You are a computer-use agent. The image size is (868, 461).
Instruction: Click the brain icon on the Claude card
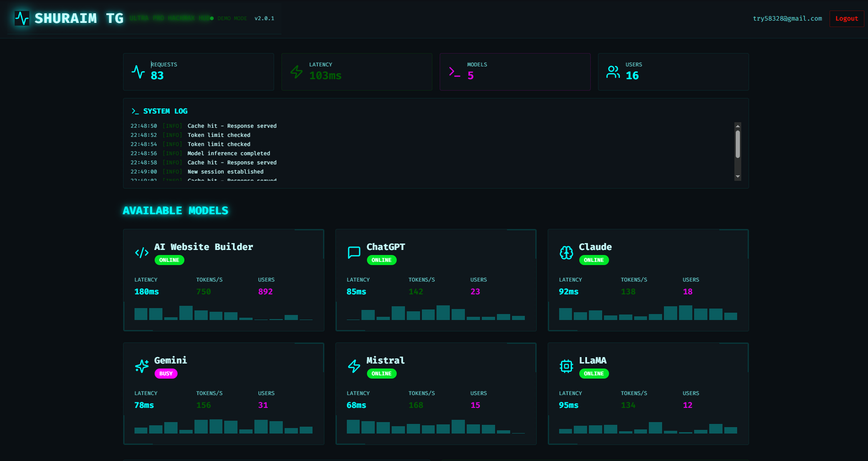click(566, 252)
